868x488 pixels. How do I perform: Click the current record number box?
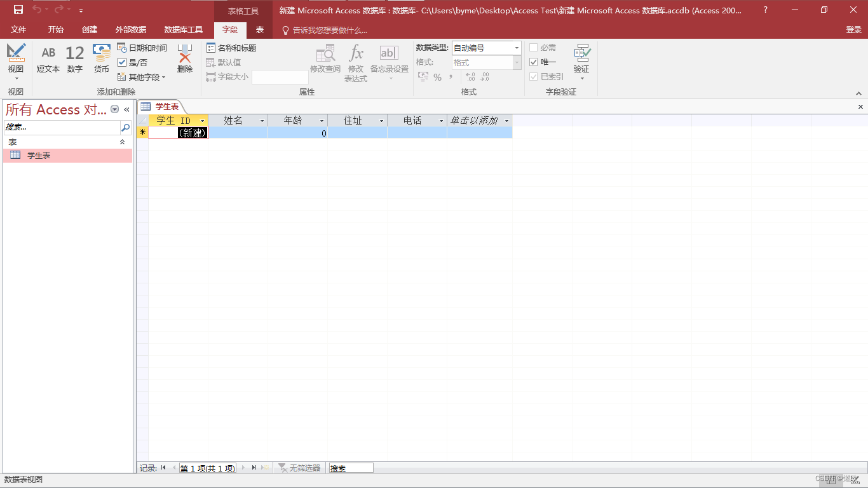208,468
